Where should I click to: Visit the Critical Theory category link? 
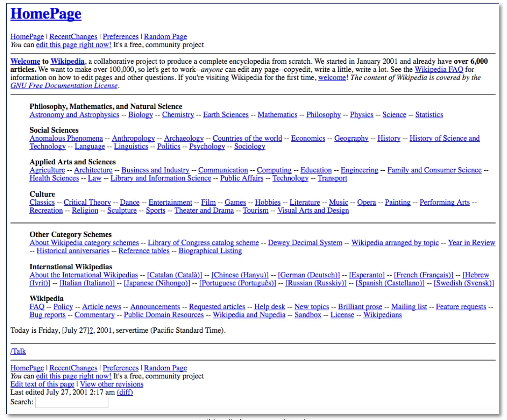point(87,203)
